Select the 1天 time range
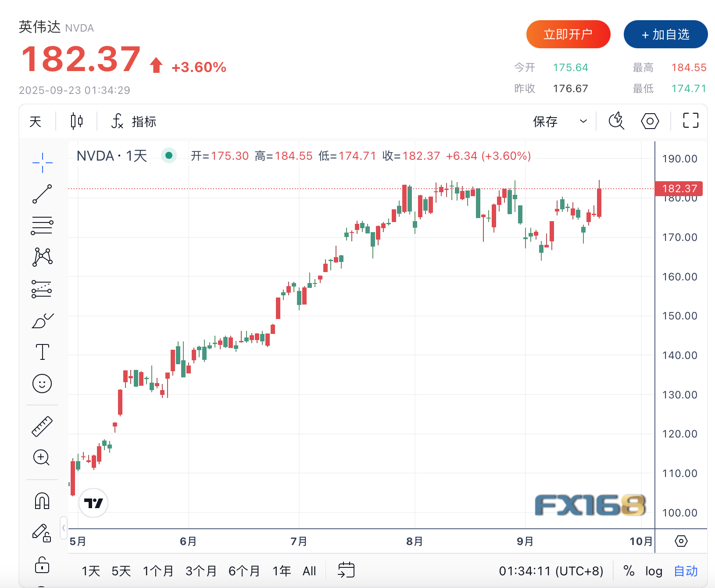The height and width of the screenshot is (588, 715). 91,571
